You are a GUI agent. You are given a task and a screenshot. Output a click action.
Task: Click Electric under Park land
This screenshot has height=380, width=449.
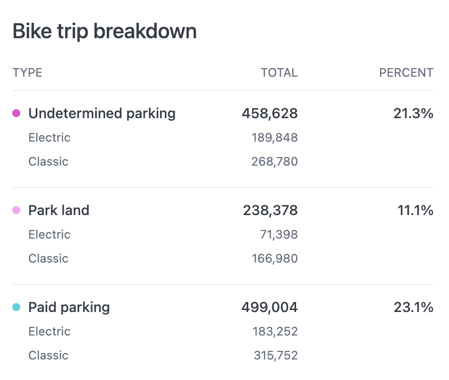49,235
